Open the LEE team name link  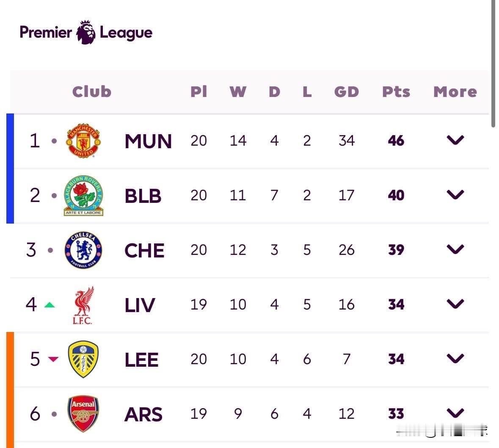click(x=141, y=360)
